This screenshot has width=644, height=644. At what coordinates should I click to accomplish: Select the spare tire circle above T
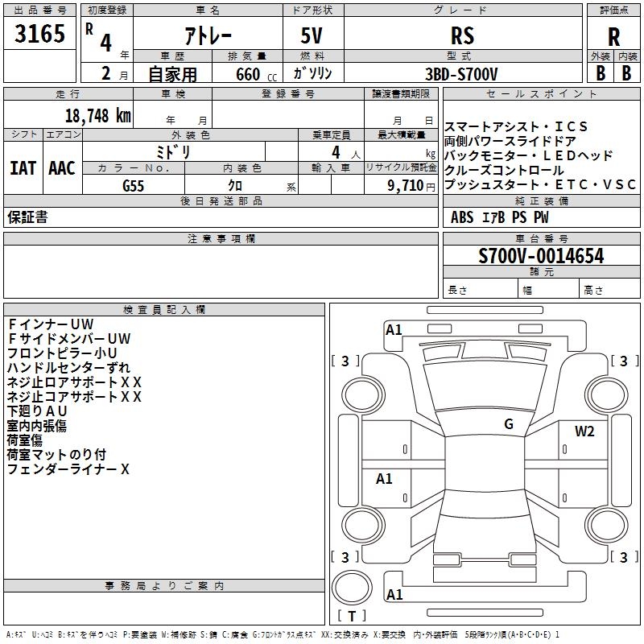click(x=352, y=588)
